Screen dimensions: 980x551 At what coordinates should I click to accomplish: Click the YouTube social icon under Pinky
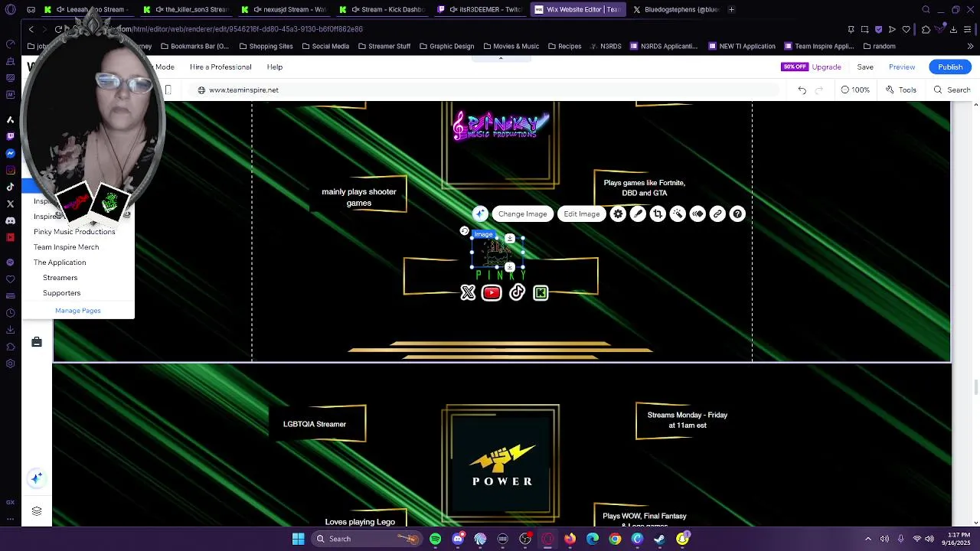tap(492, 292)
